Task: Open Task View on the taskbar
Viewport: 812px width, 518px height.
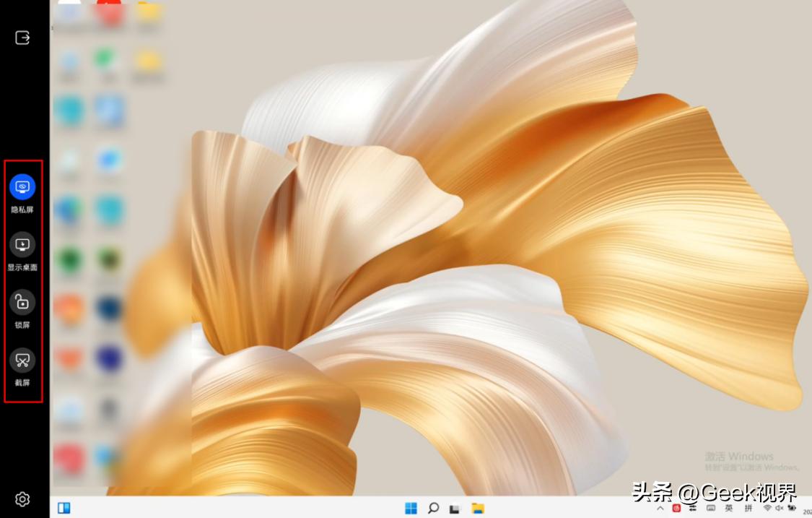Action: click(x=455, y=508)
